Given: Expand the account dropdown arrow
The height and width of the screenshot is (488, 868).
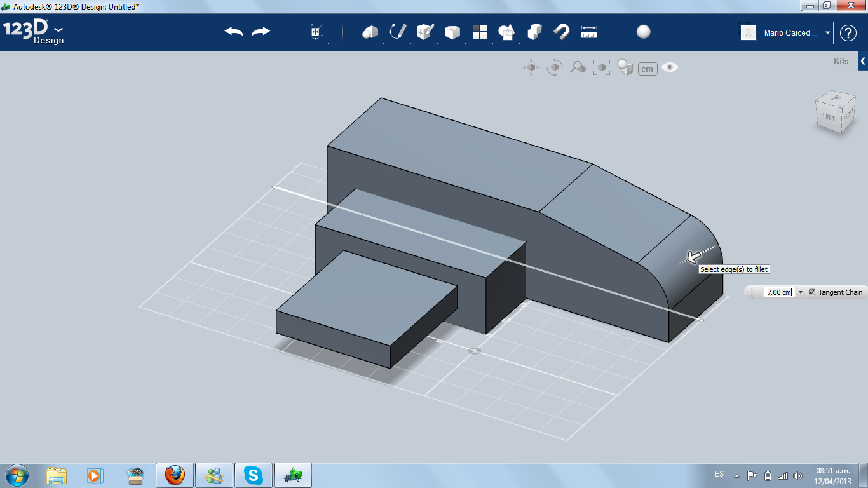Looking at the screenshot, I should (827, 33).
